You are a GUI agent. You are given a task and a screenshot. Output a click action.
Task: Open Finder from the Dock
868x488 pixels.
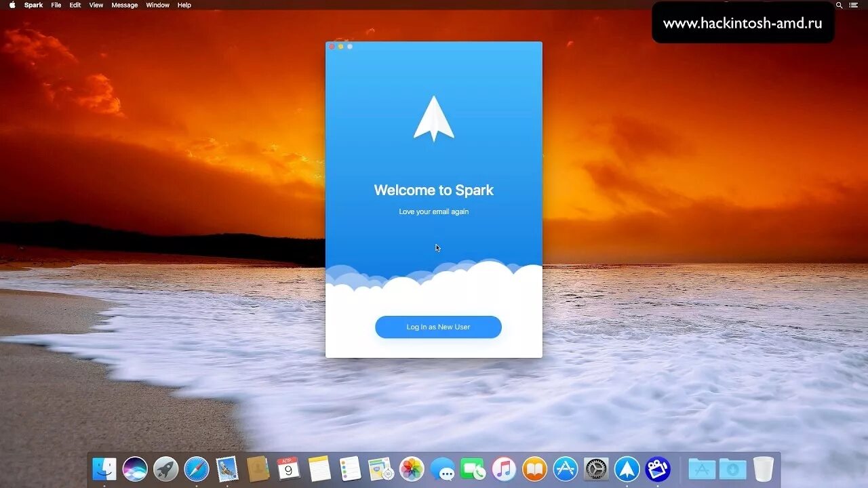[x=104, y=469]
